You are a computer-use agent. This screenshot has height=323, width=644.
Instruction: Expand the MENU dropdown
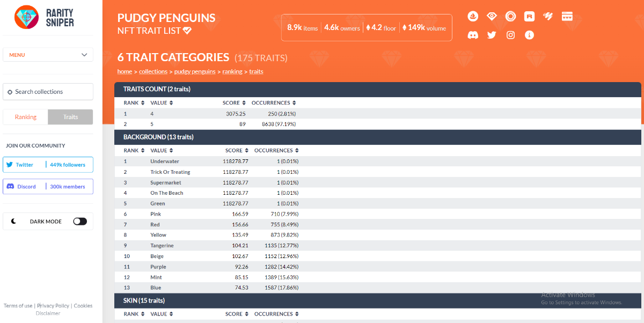[x=48, y=55]
